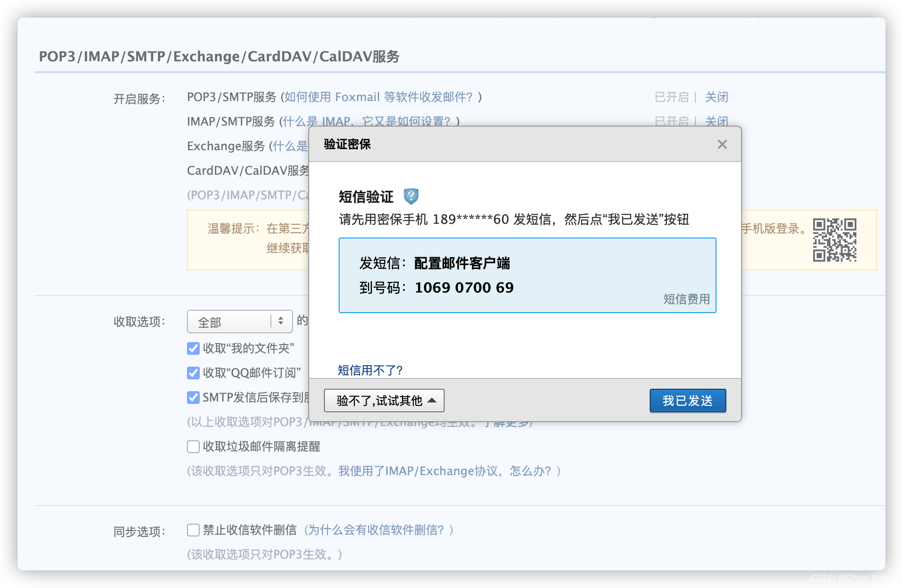This screenshot has width=903, height=588.
Task: Click the 短信费用 link
Action: click(x=687, y=299)
